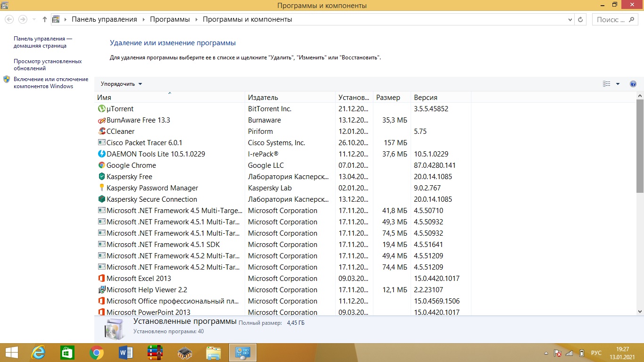
Task: Open Просмотр установленных обновлений link
Action: pyautogui.click(x=48, y=65)
